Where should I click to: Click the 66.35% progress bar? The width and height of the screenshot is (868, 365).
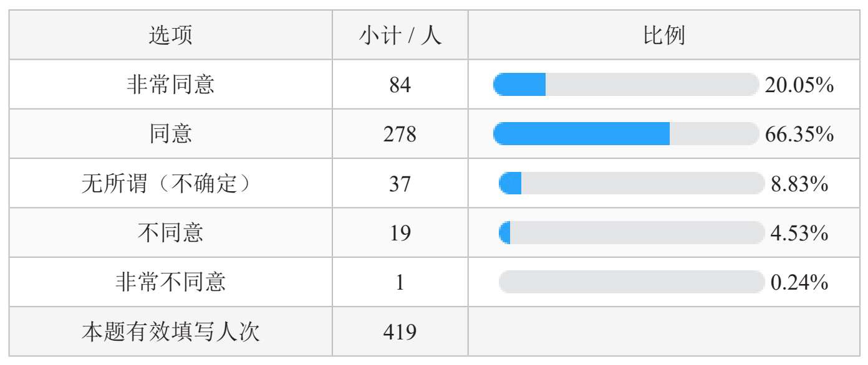point(625,133)
